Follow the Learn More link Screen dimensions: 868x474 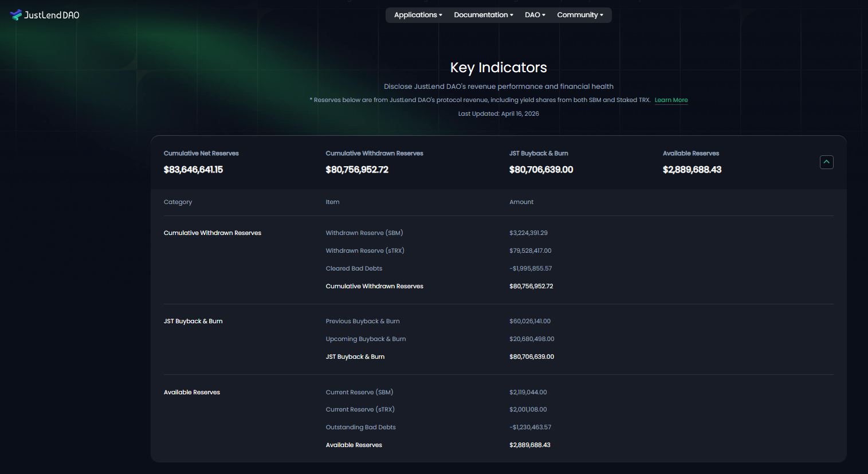[x=671, y=100]
